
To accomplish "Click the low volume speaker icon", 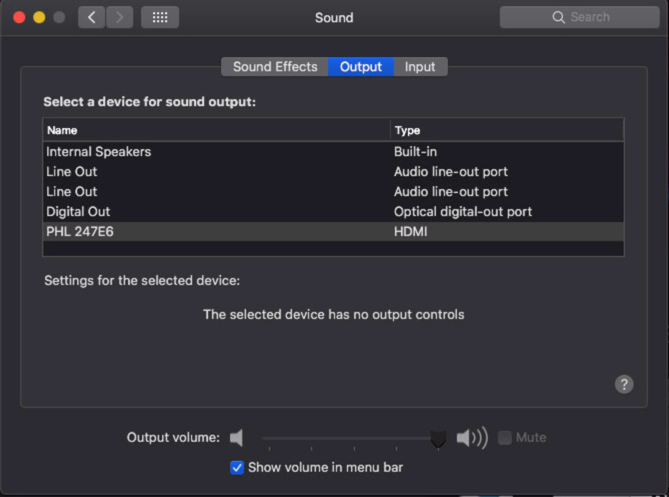I will tap(237, 438).
